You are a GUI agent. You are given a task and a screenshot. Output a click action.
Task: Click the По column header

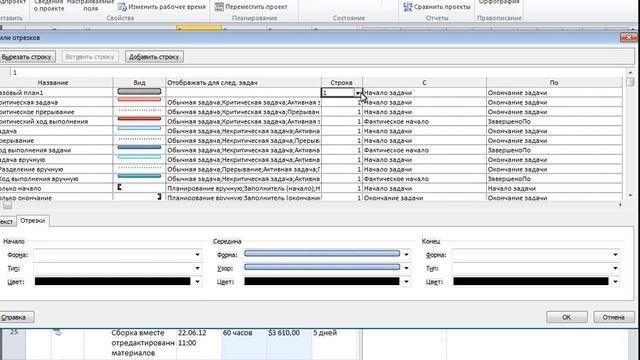554,82
